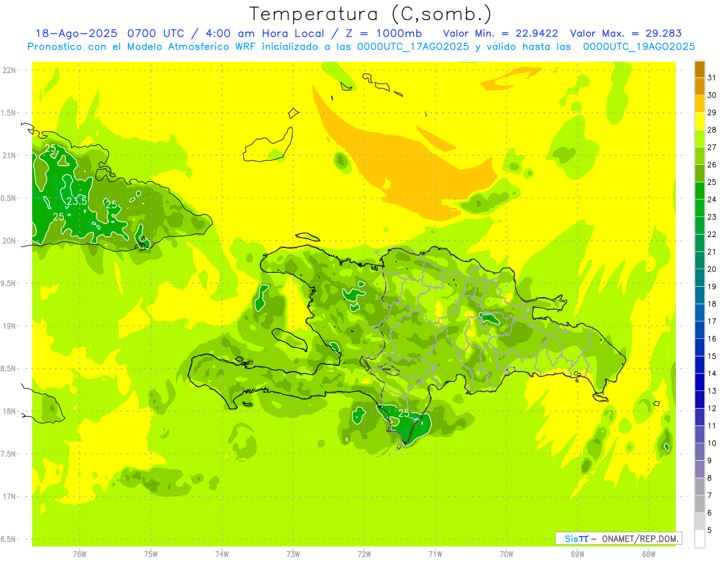Click the colorbar label "10"

pos(712,443)
